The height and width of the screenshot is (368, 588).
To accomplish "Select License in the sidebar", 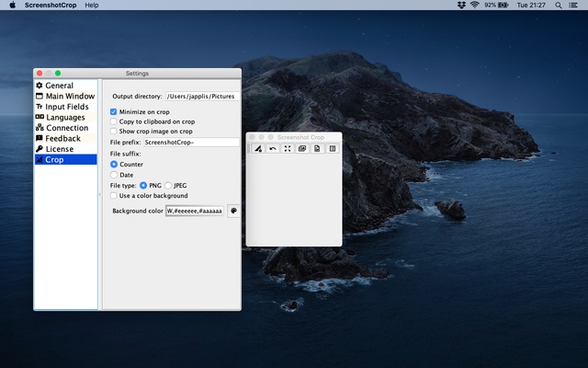I will pos(65,149).
